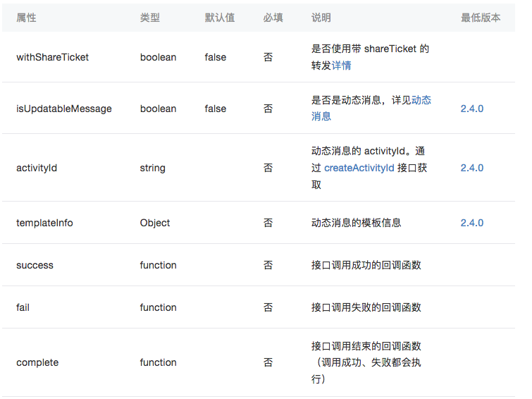Select the fail property name
Image resolution: width=532 pixels, height=399 pixels.
pos(23,307)
